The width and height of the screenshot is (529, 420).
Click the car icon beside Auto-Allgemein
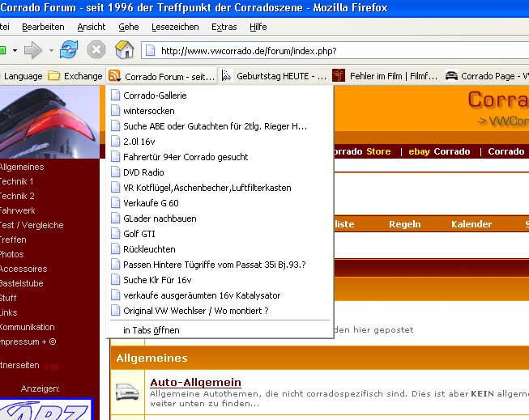click(127, 392)
